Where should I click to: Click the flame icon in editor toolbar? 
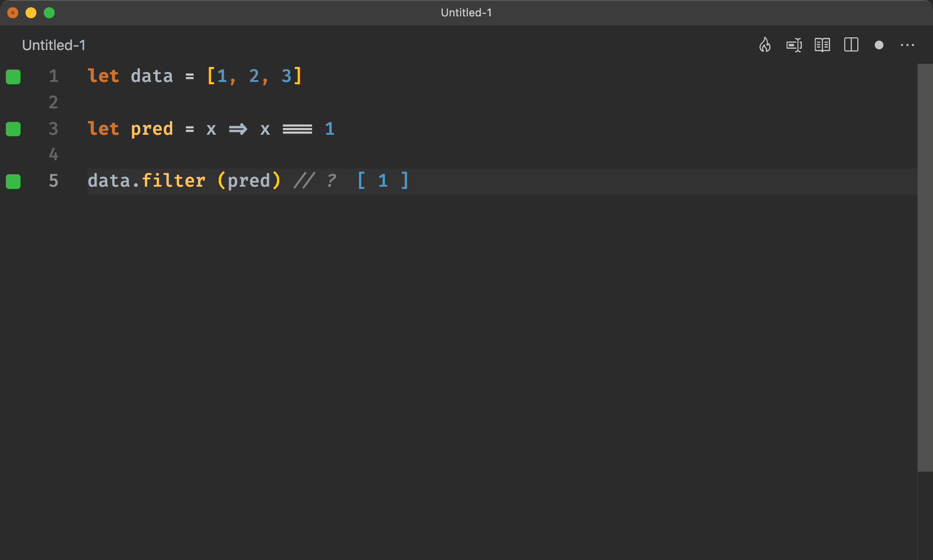click(765, 45)
